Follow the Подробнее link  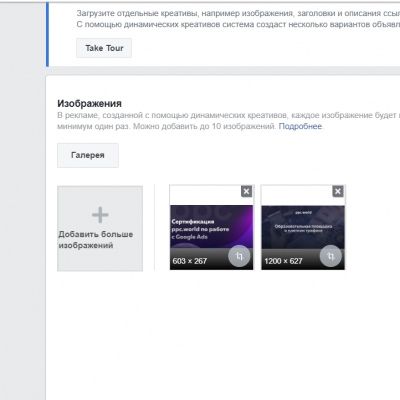300,126
